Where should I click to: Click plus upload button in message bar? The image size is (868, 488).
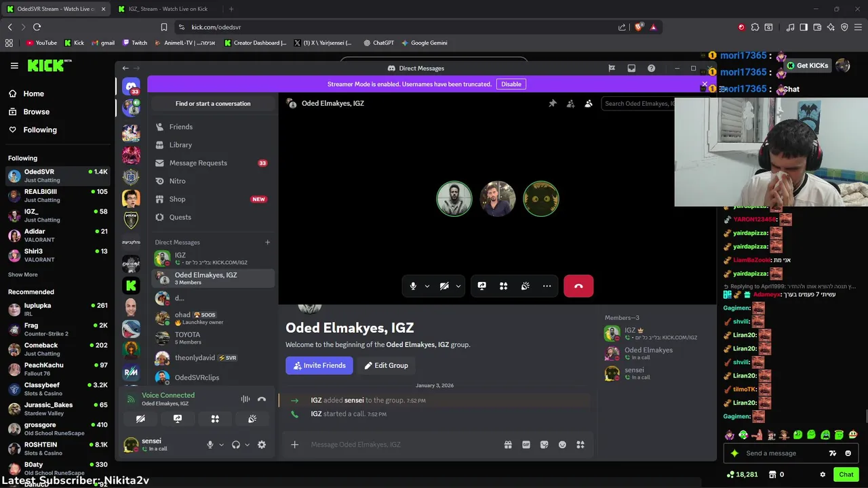tap(294, 445)
